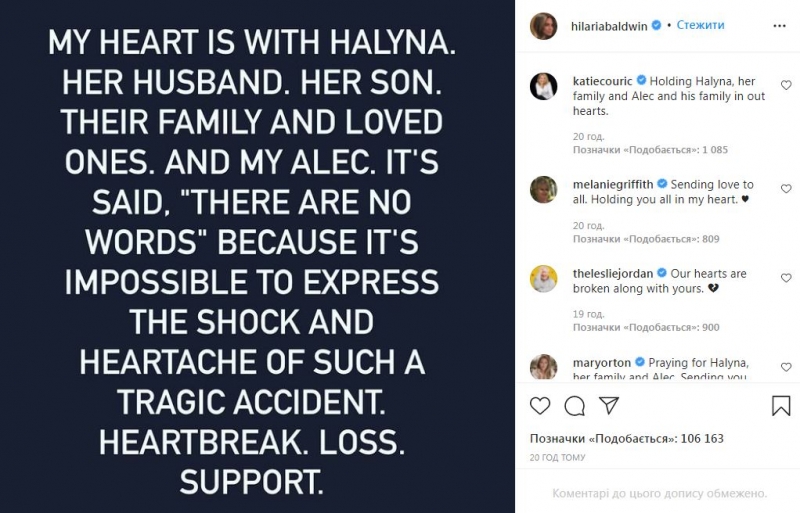Like maryorton's comment heart
The image size is (800, 513).
(785, 364)
